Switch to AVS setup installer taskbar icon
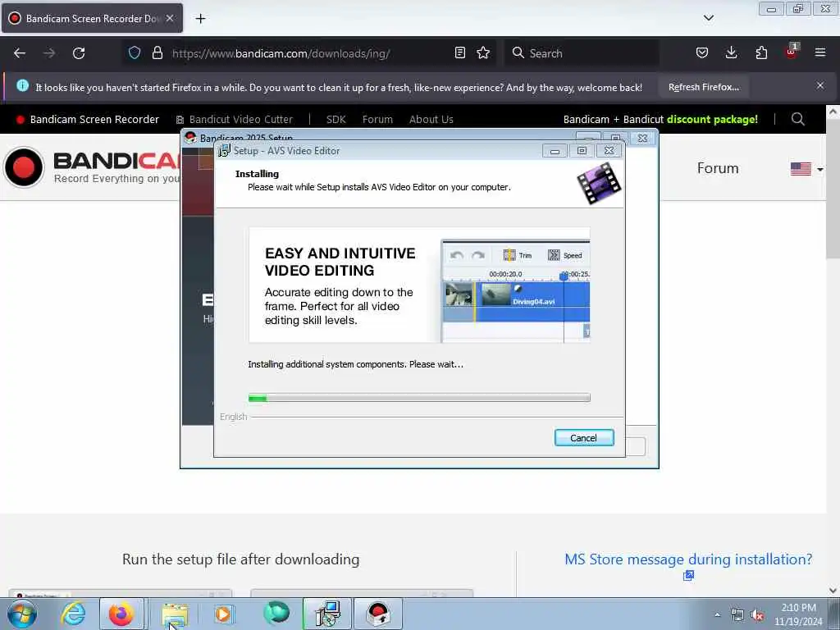Screen dimensions: 840x630 click(327, 614)
